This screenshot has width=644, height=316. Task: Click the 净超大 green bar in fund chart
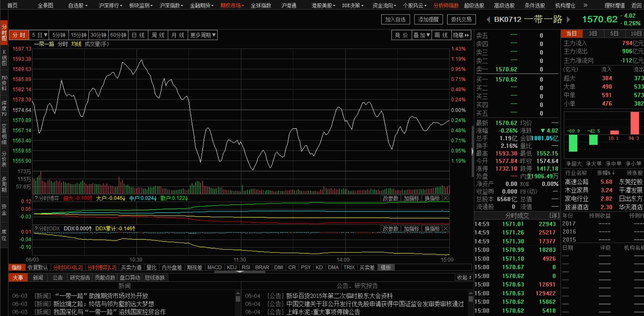point(573,143)
